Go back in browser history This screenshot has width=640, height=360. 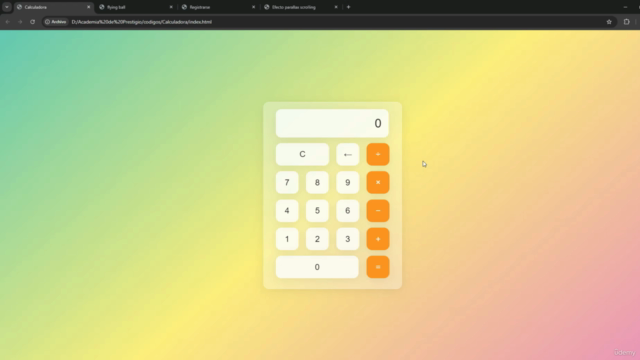tap(7, 22)
